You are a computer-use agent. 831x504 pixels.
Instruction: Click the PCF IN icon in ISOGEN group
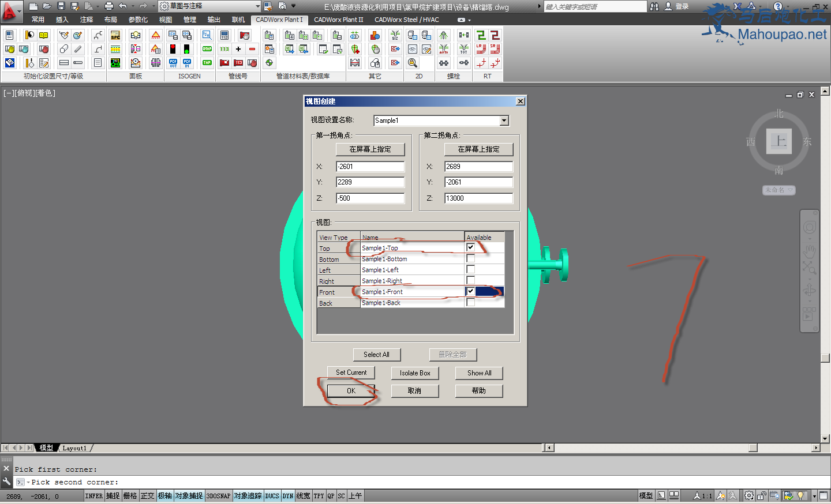click(x=186, y=63)
